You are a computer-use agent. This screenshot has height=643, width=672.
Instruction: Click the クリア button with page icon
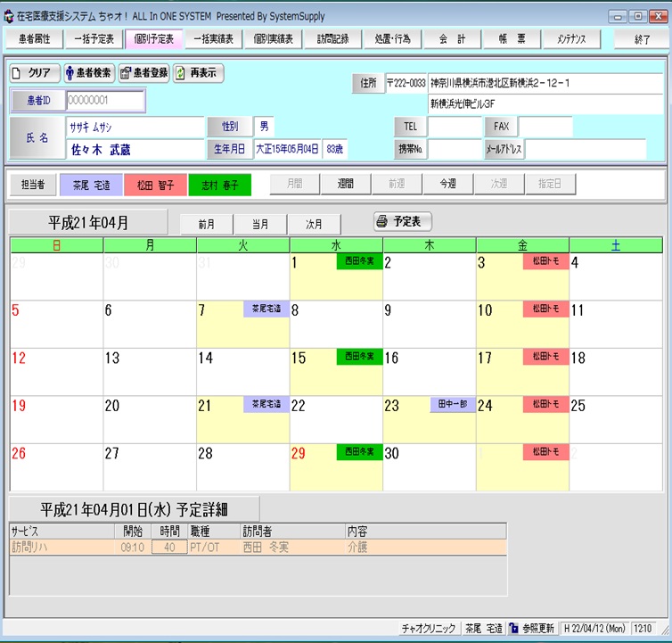point(35,73)
